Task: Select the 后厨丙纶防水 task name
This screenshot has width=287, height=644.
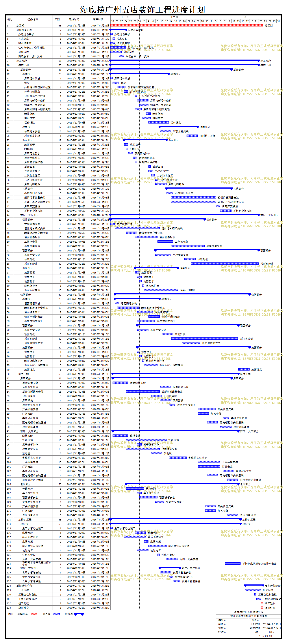Action: point(32,154)
